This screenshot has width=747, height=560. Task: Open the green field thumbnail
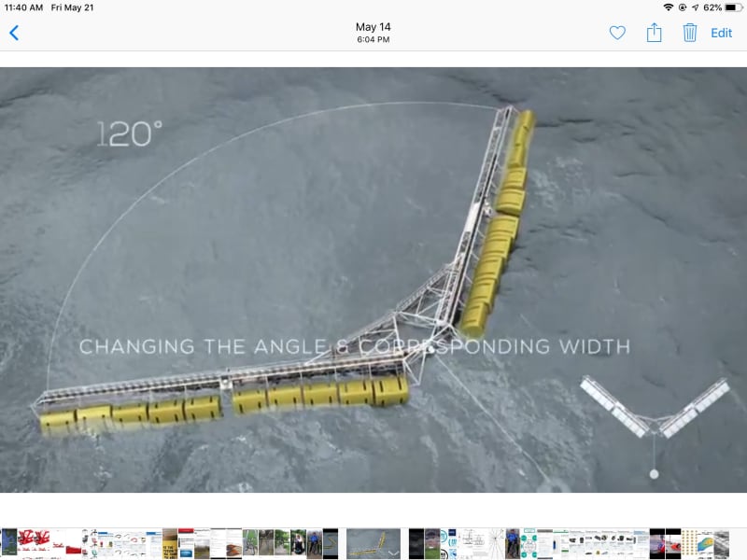tap(432, 544)
